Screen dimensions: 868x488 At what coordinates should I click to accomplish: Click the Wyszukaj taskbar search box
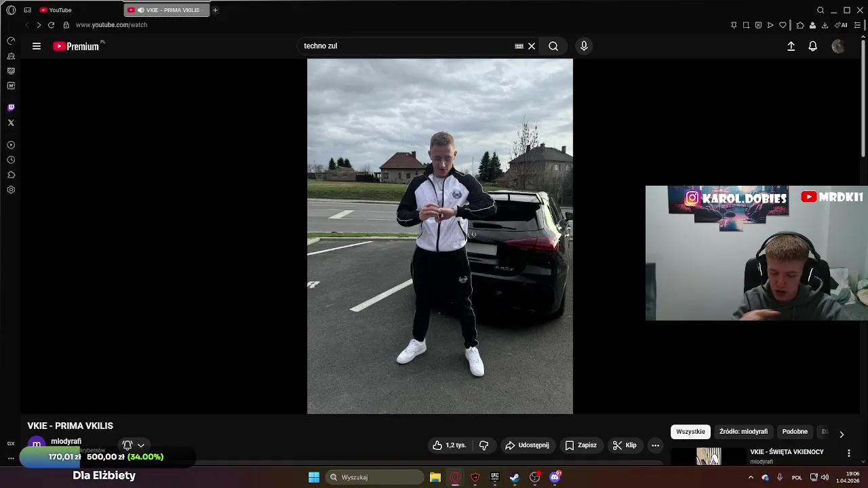click(x=374, y=477)
